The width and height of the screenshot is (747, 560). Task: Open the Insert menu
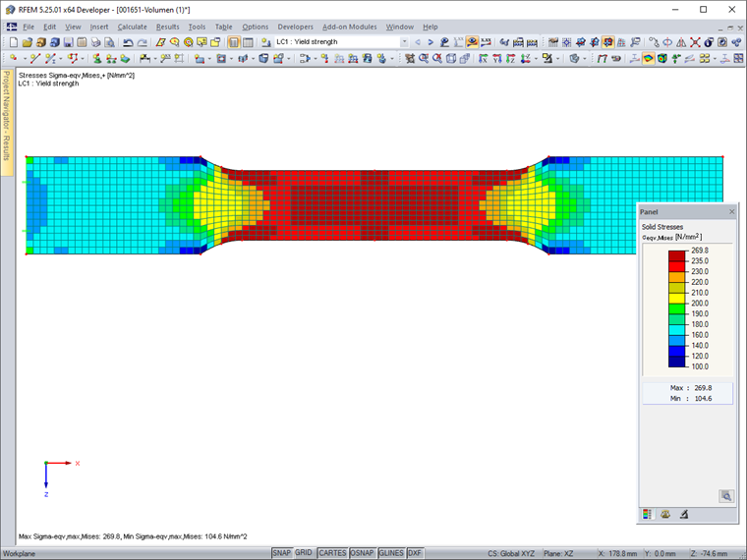(99, 28)
